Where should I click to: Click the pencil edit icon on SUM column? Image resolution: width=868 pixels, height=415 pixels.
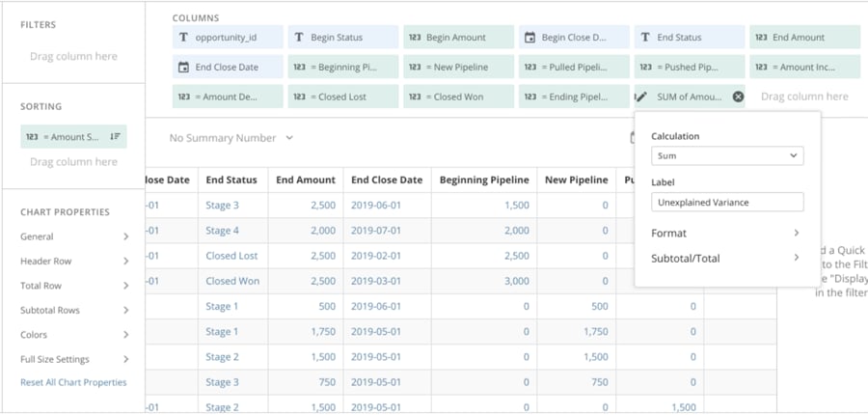tap(641, 97)
